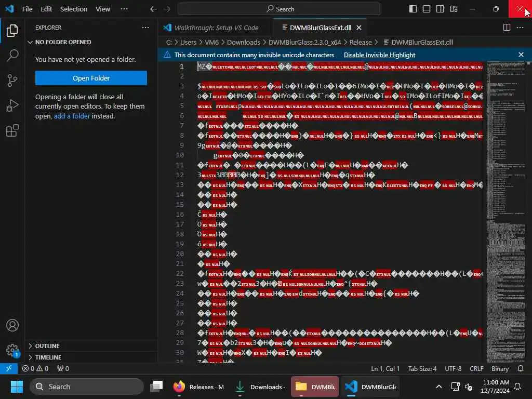
Task: Change UTF-8 file encoding
Action: click(x=453, y=368)
